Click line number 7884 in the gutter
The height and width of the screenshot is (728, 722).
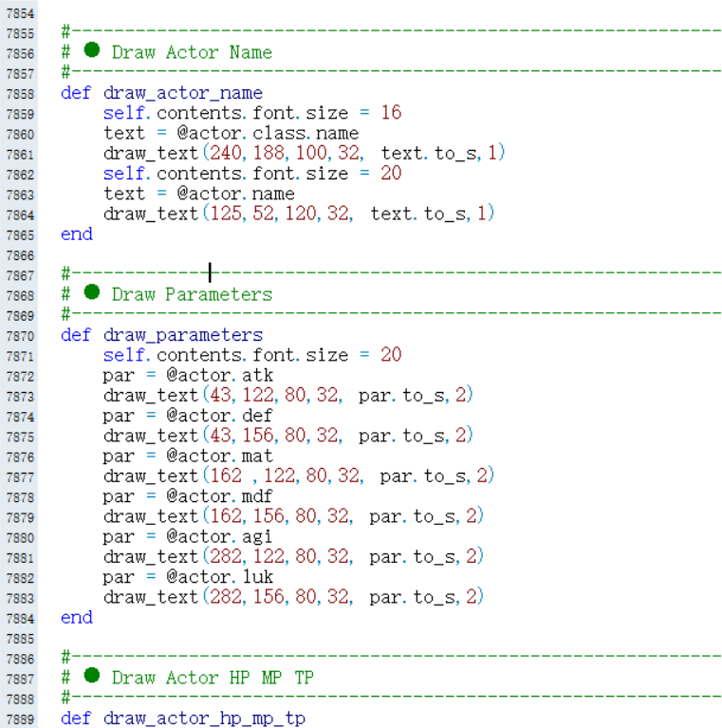[21, 619]
